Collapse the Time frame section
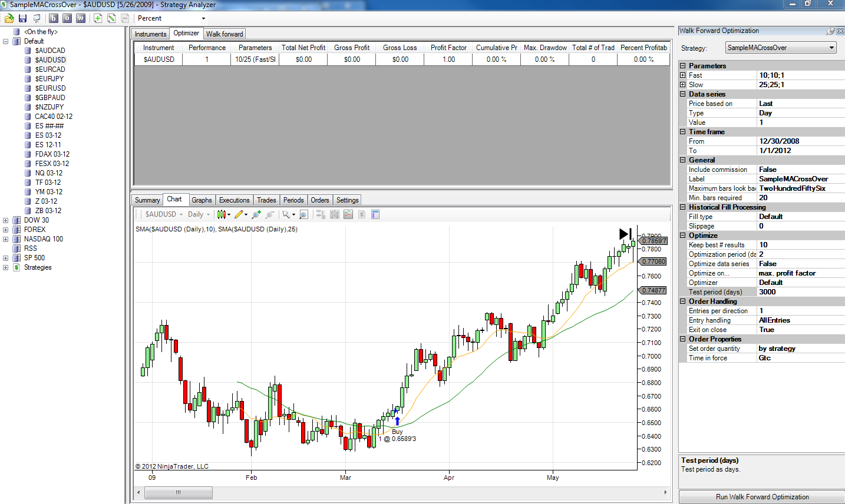The width and height of the screenshot is (845, 504). pyautogui.click(x=683, y=132)
